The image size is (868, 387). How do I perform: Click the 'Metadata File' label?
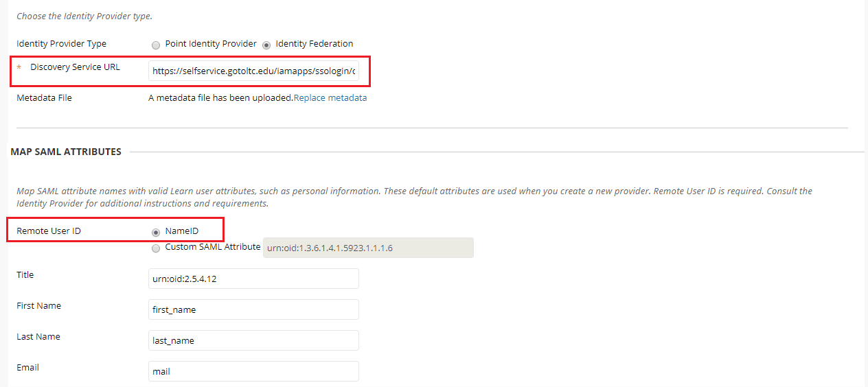click(44, 98)
